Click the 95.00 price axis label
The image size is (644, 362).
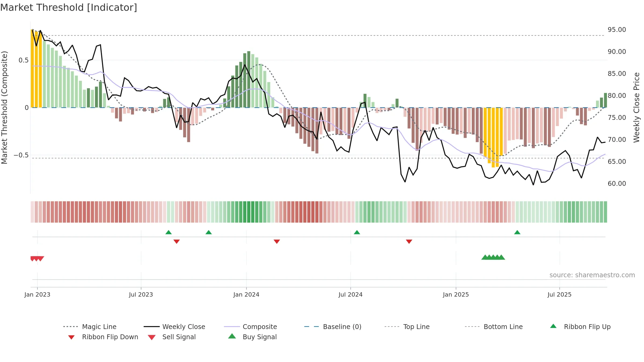click(617, 30)
